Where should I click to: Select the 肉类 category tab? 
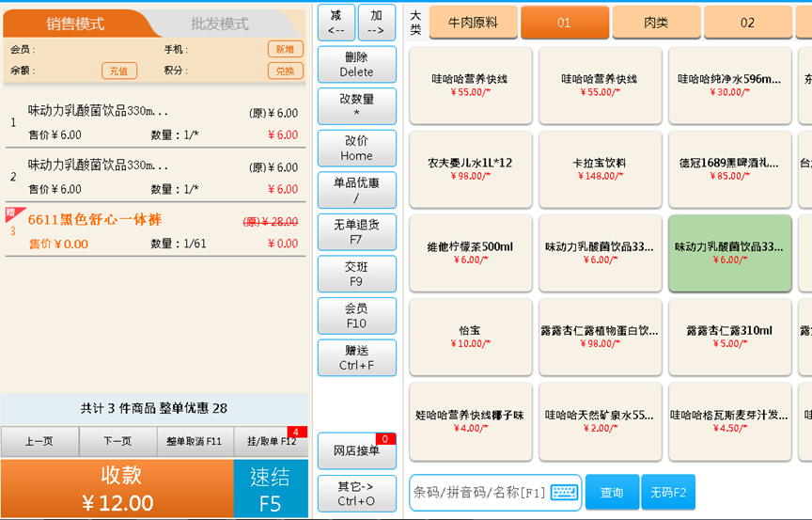pyautogui.click(x=656, y=23)
